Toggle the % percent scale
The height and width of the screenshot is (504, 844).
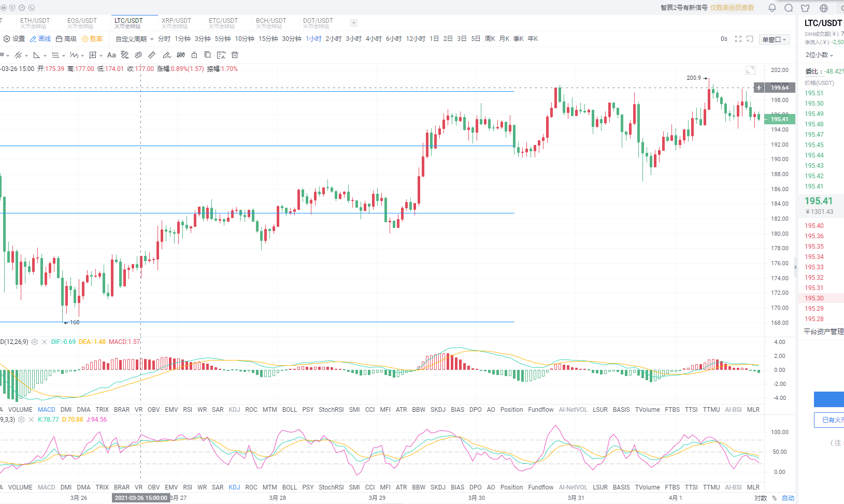pos(775,498)
